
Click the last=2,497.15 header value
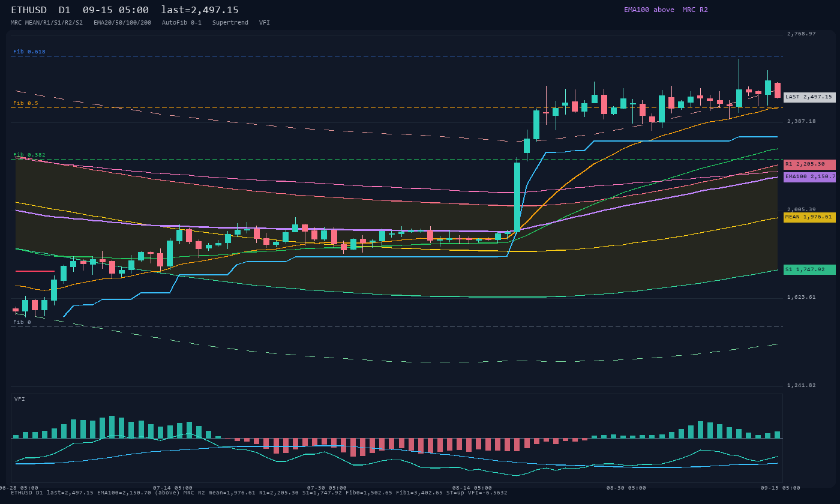[200, 10]
